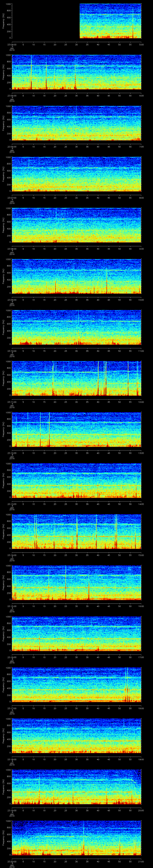Viewport: 153px width, 868px height.
Task: Choose the '11:00' end time label
Action: click(x=141, y=351)
